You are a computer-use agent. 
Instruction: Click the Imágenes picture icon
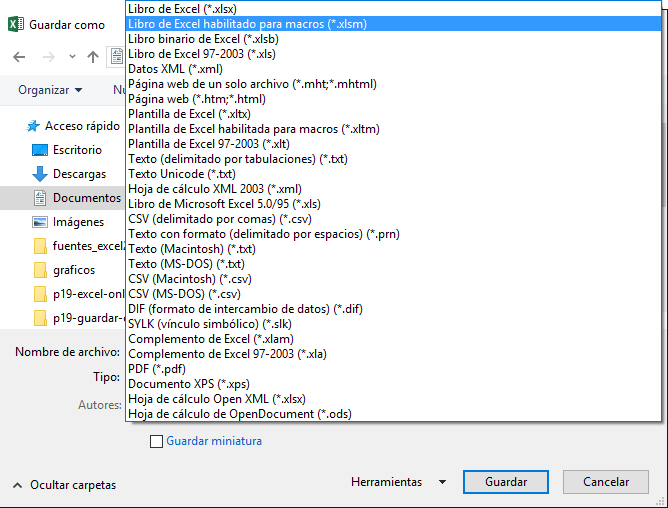pyautogui.click(x=40, y=222)
